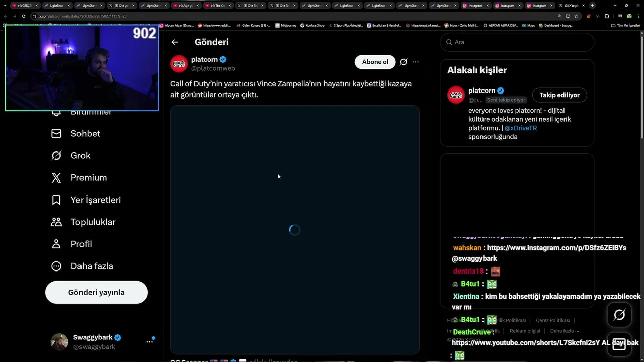Open the browser extensions puzzle icon

coord(607,16)
